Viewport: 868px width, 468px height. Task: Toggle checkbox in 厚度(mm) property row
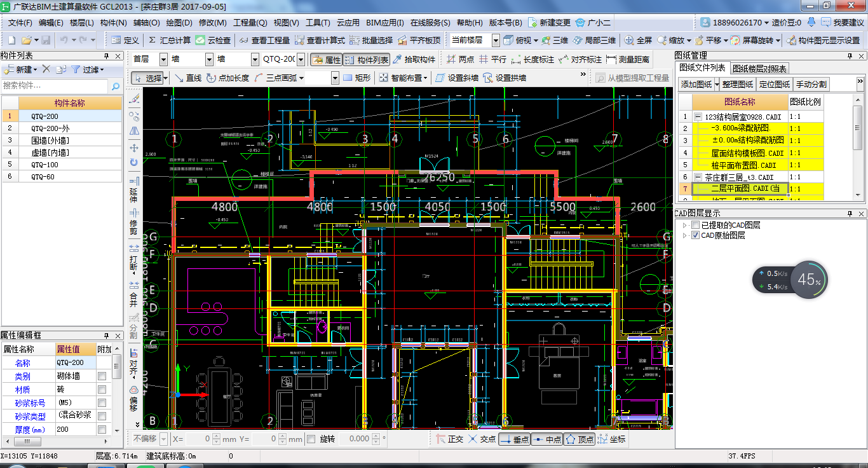click(x=102, y=429)
